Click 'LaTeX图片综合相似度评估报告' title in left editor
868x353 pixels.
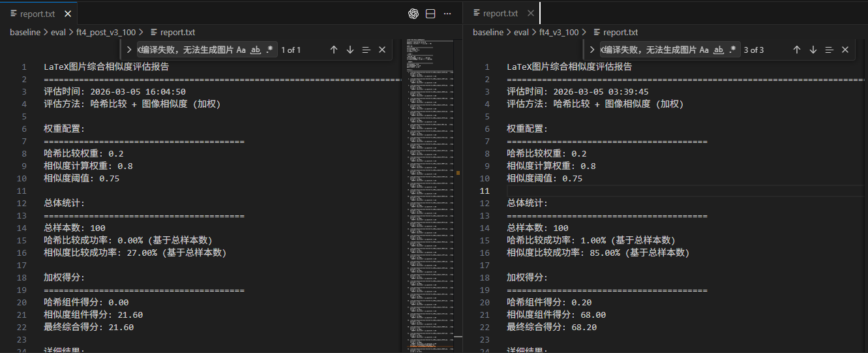click(x=106, y=67)
